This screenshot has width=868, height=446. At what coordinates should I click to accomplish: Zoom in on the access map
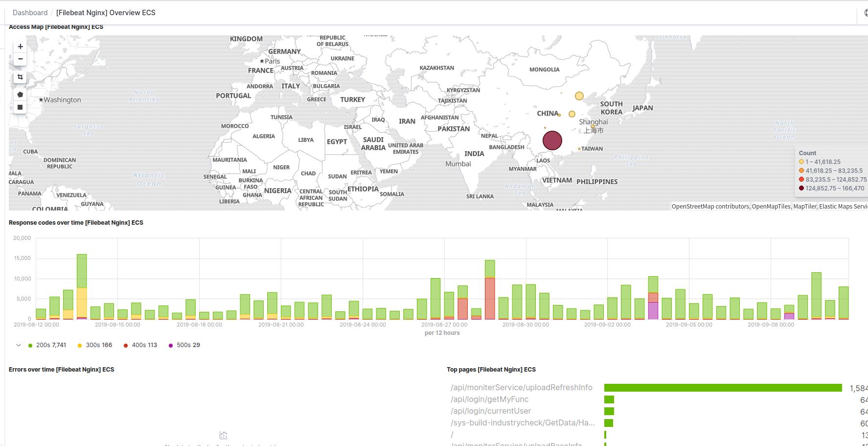coord(20,47)
